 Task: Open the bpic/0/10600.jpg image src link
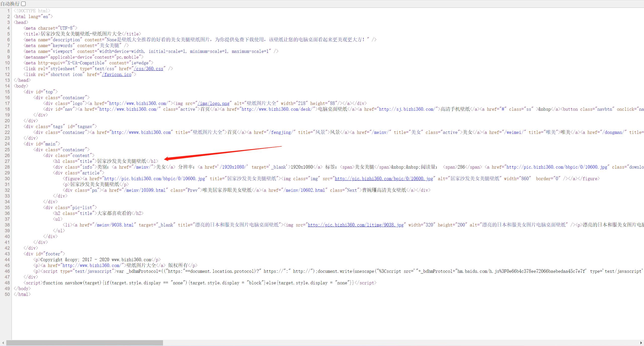pyautogui.click(x=384, y=178)
